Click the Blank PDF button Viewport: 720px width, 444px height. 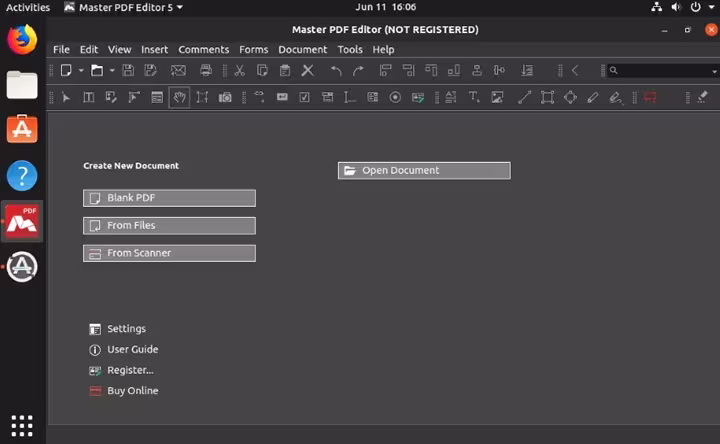(169, 198)
